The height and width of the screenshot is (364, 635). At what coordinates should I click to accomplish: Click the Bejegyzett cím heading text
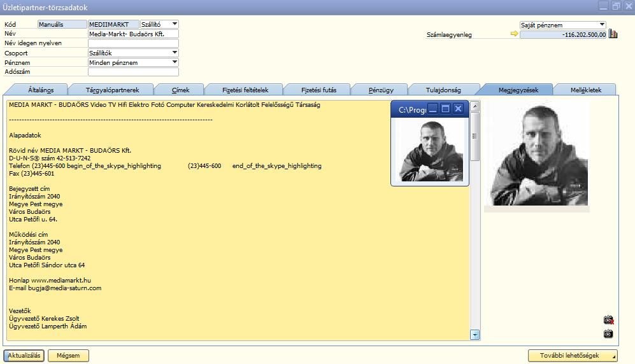point(29,188)
